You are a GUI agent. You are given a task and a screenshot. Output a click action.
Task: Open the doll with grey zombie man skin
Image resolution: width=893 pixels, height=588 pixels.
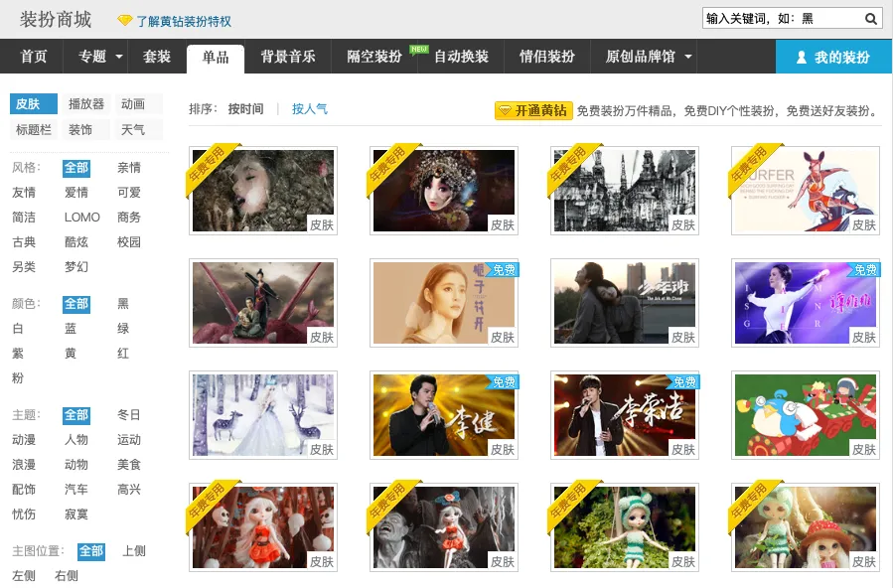pyautogui.click(x=444, y=527)
